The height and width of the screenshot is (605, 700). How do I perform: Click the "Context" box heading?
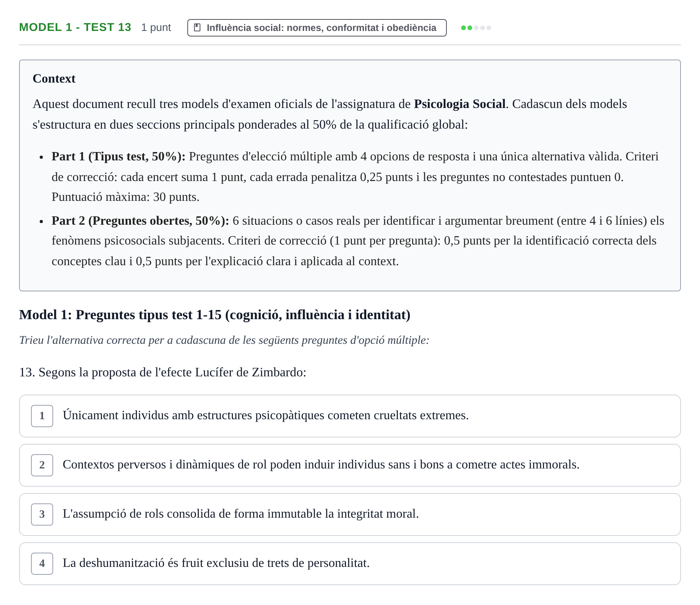click(x=54, y=79)
